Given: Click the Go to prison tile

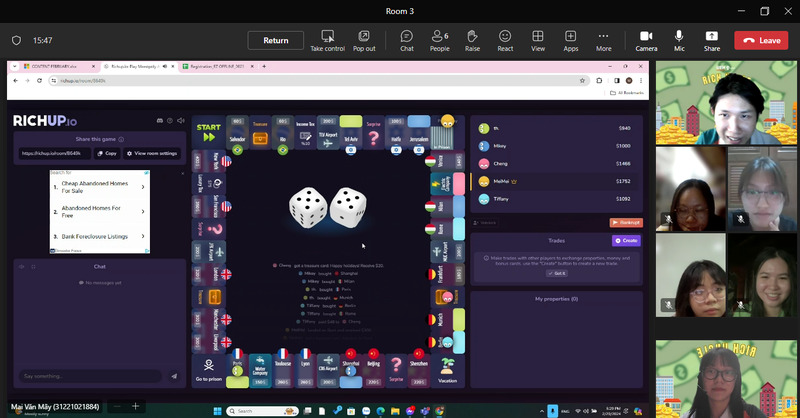Looking at the screenshot, I should [209, 371].
